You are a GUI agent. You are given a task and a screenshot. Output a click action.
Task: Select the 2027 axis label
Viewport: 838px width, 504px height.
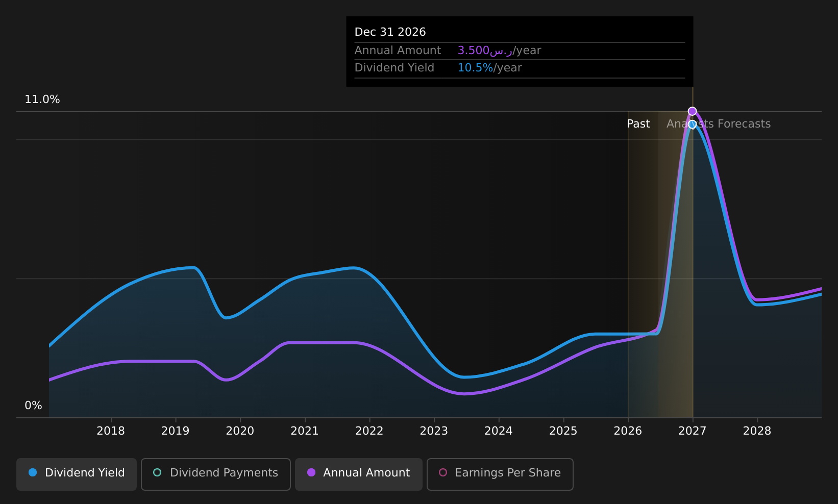(x=693, y=431)
